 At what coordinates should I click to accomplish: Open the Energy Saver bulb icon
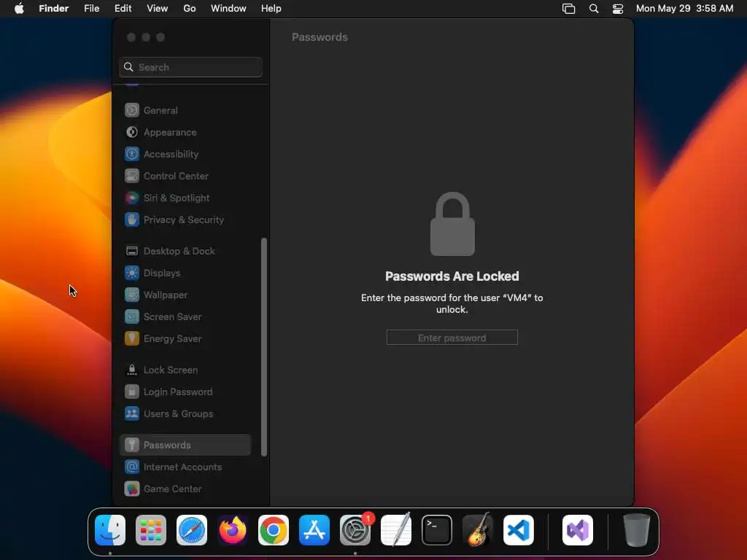point(132,338)
